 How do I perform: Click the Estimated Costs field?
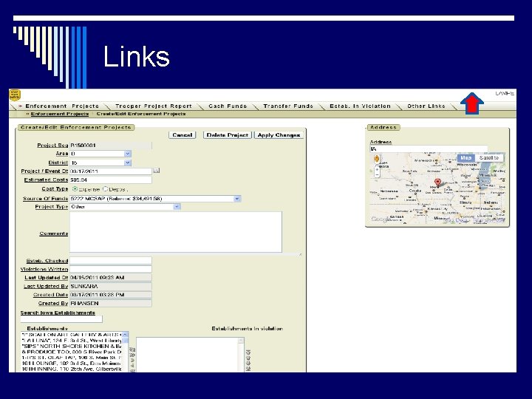pos(111,180)
